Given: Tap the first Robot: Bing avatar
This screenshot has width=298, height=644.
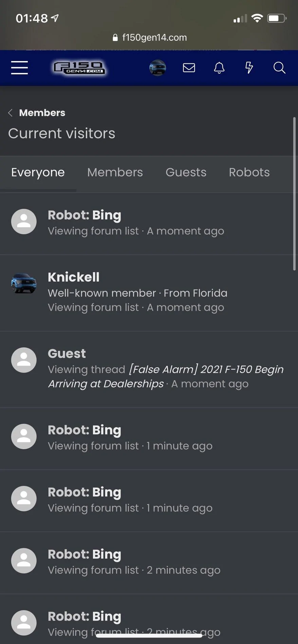Looking at the screenshot, I should pos(24,221).
